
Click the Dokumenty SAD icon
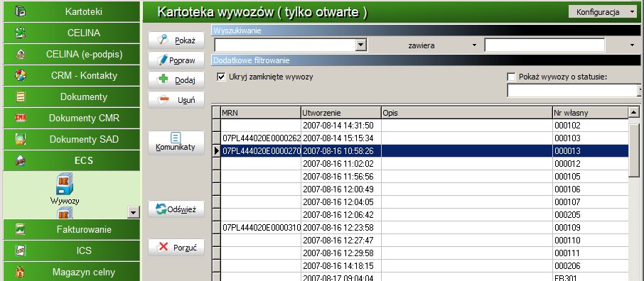tap(21, 140)
